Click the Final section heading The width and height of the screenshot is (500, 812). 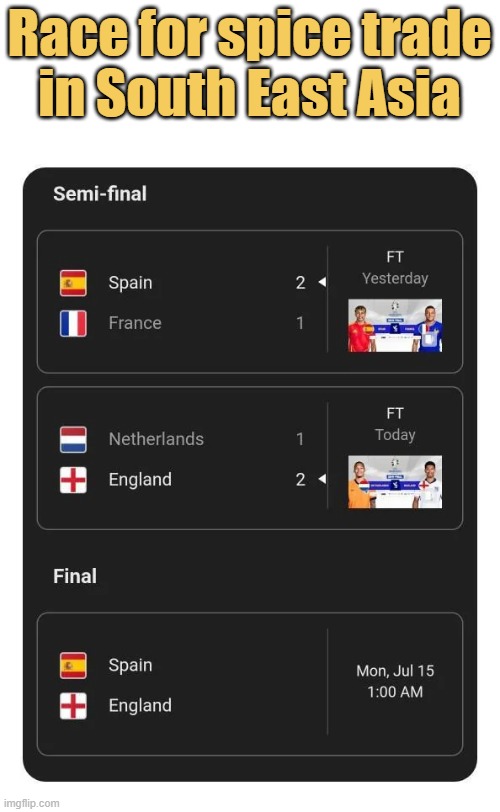75,576
